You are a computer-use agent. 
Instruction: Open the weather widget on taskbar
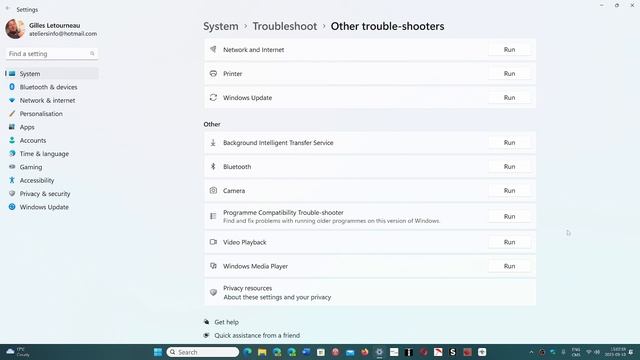point(18,352)
